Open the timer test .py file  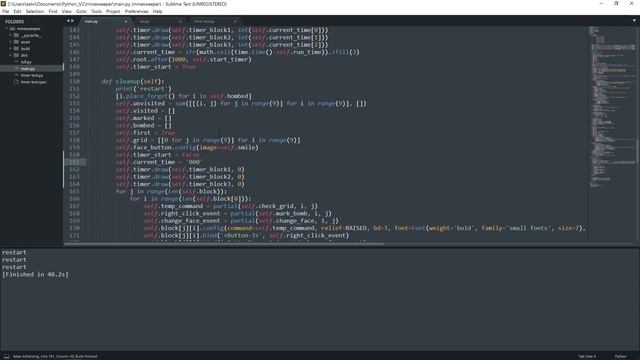click(x=32, y=76)
